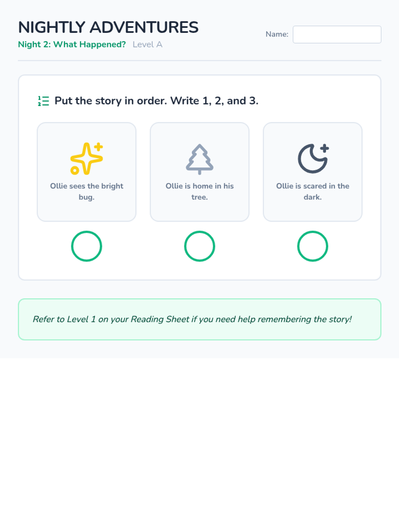This screenshot has height=532, width=399.
Task: Click into the Name input field
Action: click(337, 34)
